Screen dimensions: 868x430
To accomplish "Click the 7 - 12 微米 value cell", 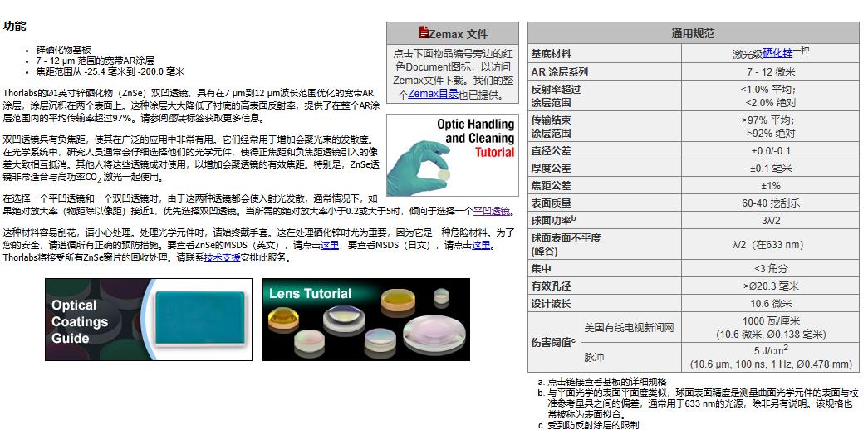I will click(771, 72).
